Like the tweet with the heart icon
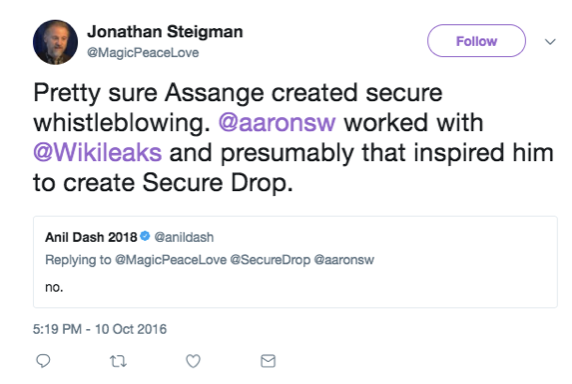The image size is (572, 384). (193, 361)
